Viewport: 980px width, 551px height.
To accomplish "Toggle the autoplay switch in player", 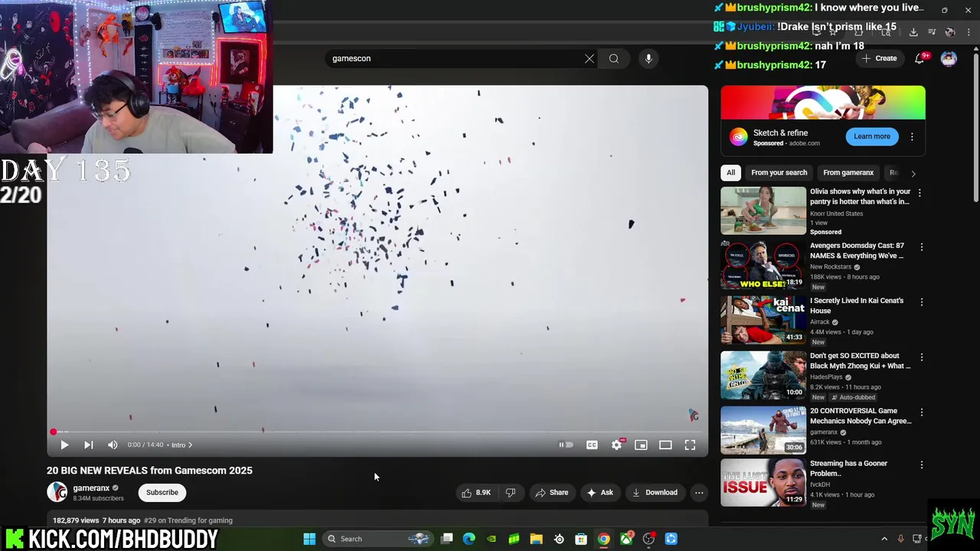I will click(566, 445).
